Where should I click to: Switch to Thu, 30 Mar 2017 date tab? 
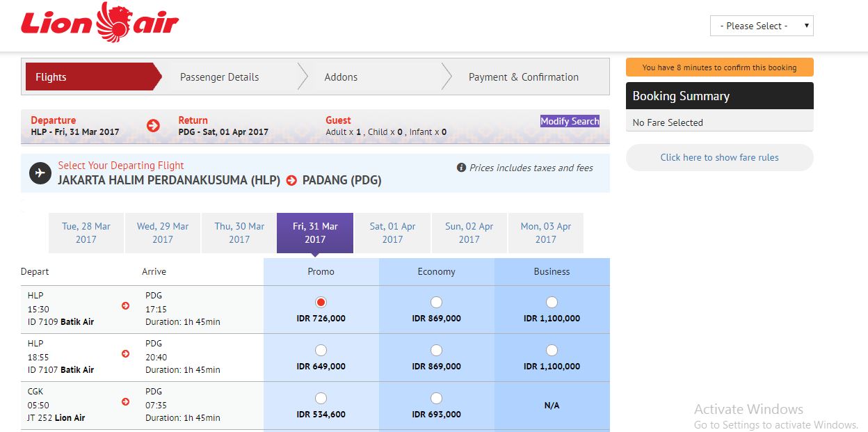point(239,233)
